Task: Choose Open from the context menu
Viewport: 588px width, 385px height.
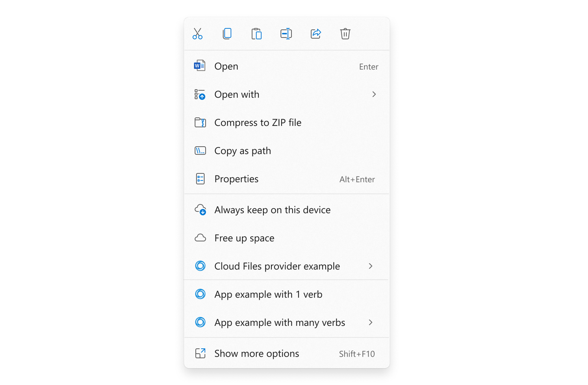Action: 287,66
